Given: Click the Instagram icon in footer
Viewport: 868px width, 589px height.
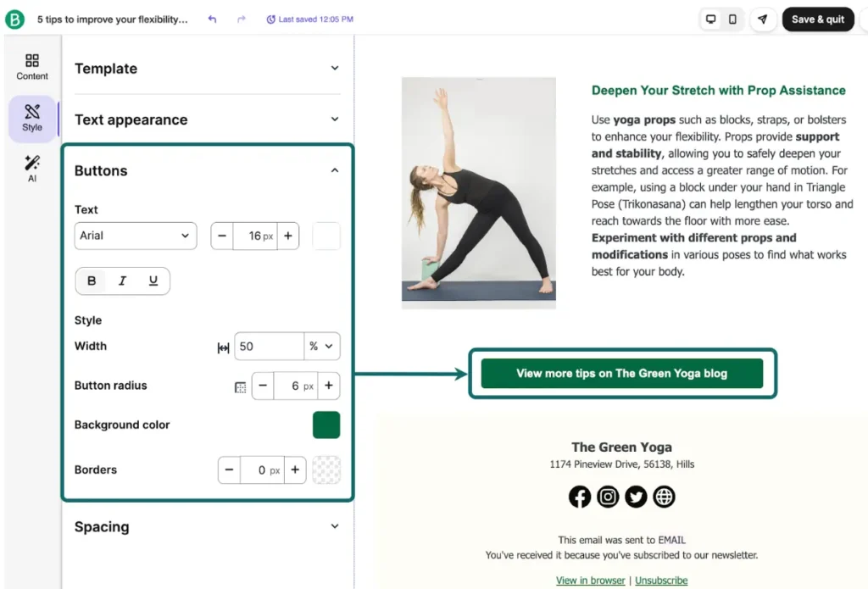Looking at the screenshot, I should coord(608,497).
